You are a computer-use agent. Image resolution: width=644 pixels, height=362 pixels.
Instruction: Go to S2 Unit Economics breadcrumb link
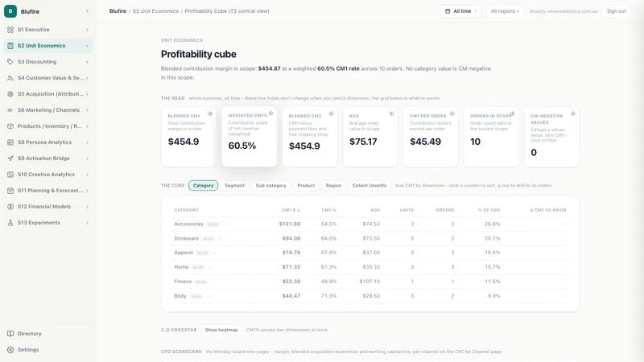click(x=155, y=11)
